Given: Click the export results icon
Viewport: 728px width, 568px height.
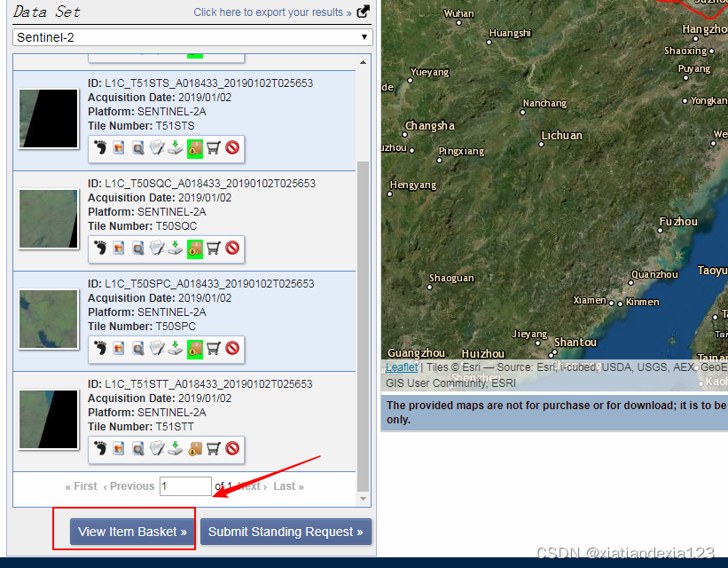Looking at the screenshot, I should tap(363, 12).
